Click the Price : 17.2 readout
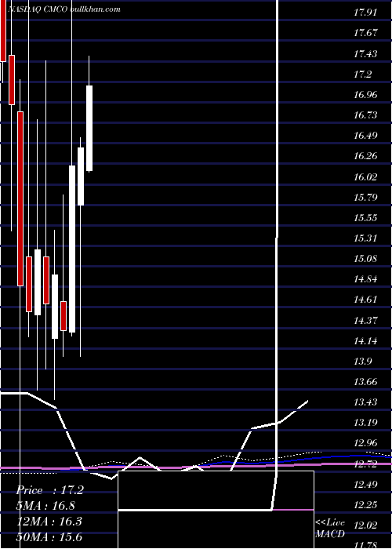The height and width of the screenshot is (549, 392). (x=49, y=490)
